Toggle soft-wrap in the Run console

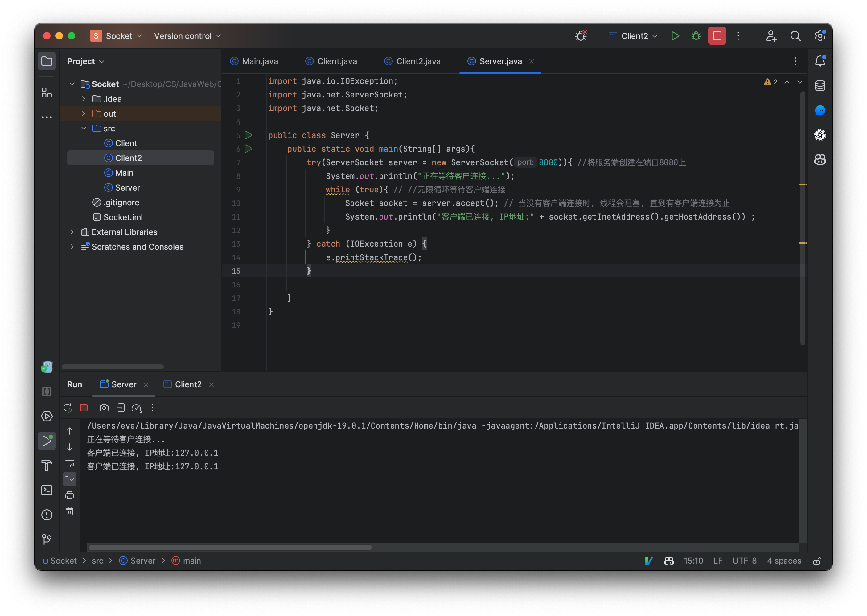70,463
